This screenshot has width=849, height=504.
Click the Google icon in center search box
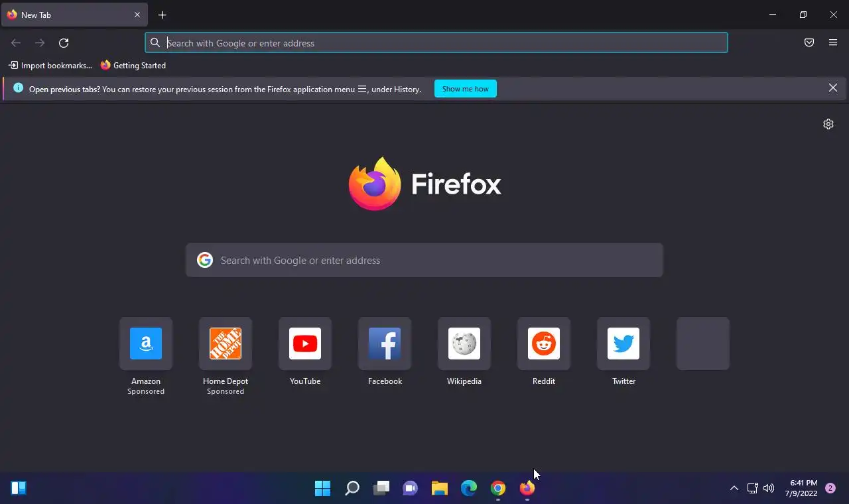point(205,260)
